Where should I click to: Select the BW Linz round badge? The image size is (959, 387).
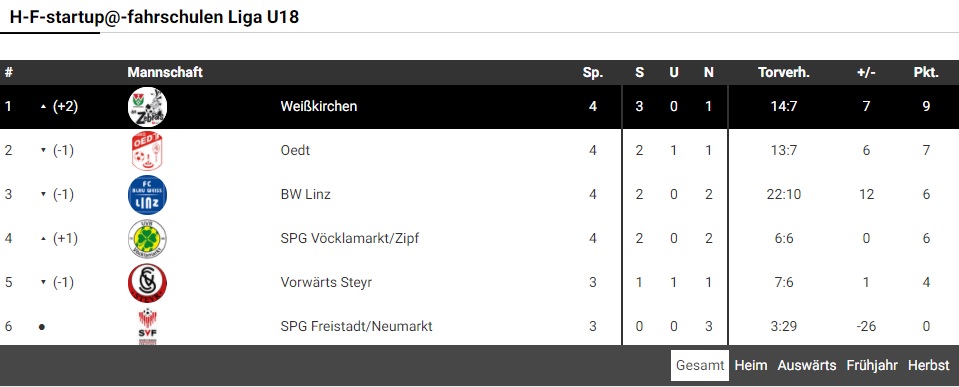click(147, 194)
